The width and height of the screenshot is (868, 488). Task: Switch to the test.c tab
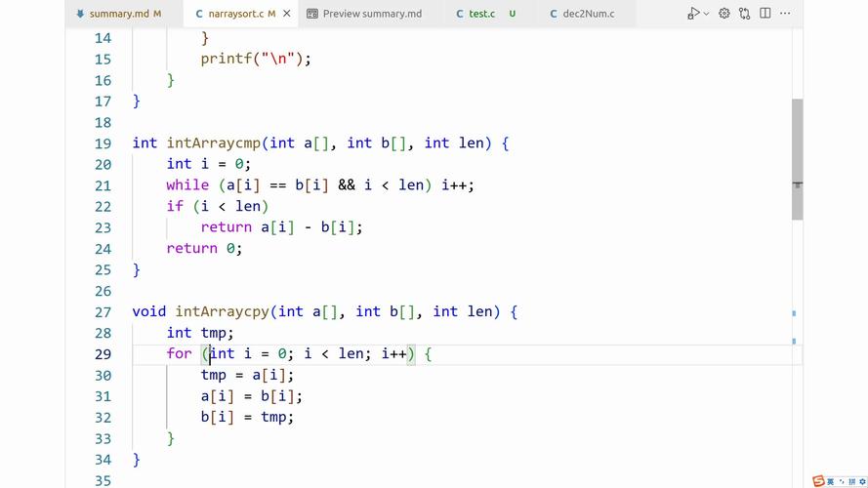[x=481, y=14]
